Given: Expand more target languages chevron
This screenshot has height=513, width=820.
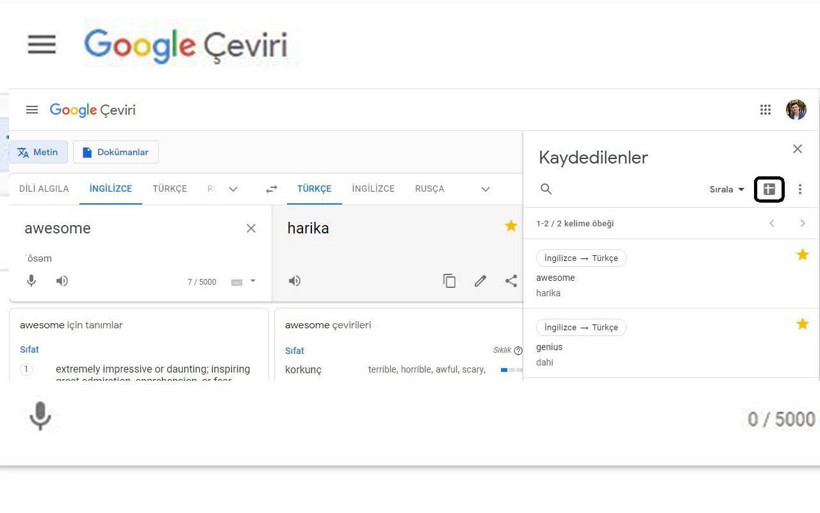Looking at the screenshot, I should (x=485, y=189).
